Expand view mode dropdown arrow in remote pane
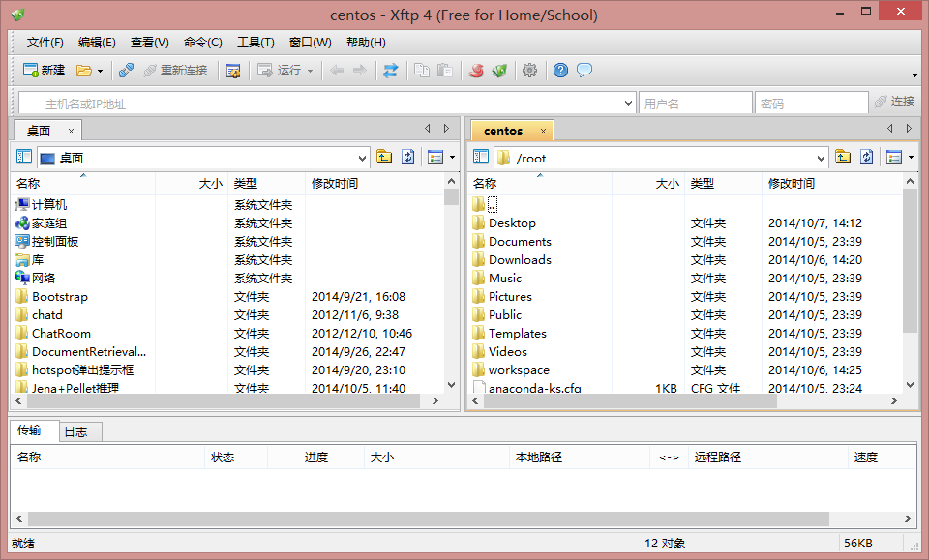Image resolution: width=929 pixels, height=560 pixels. pyautogui.click(x=912, y=158)
